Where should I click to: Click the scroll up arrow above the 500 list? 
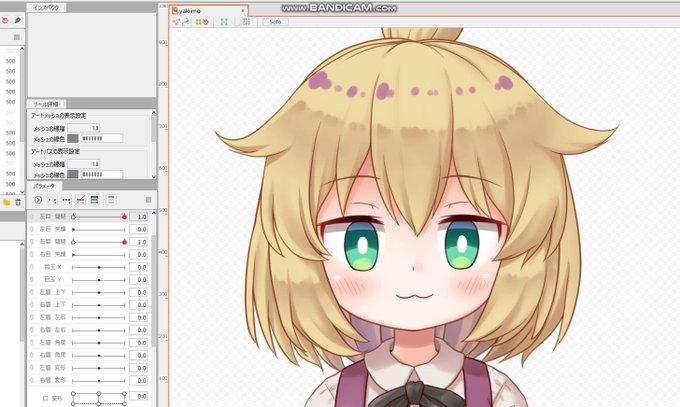click(22, 49)
